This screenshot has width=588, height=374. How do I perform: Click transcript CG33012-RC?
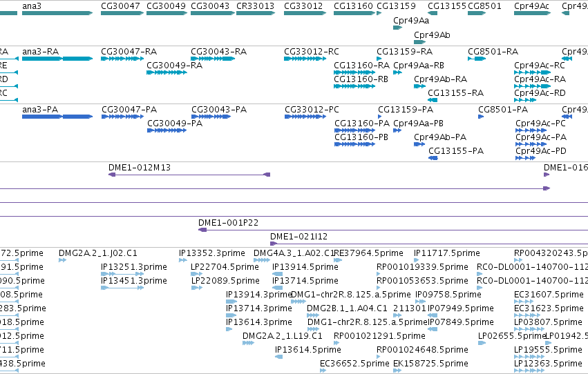(305, 59)
